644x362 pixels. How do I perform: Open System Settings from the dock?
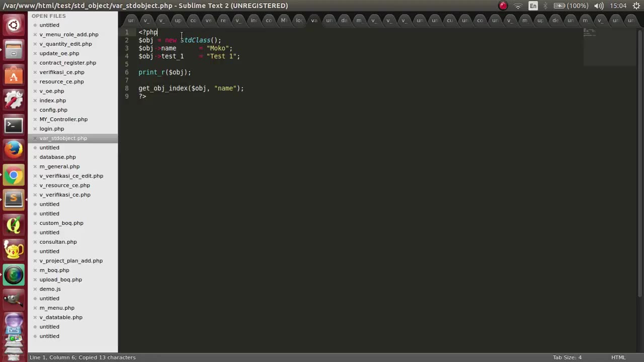14,100
